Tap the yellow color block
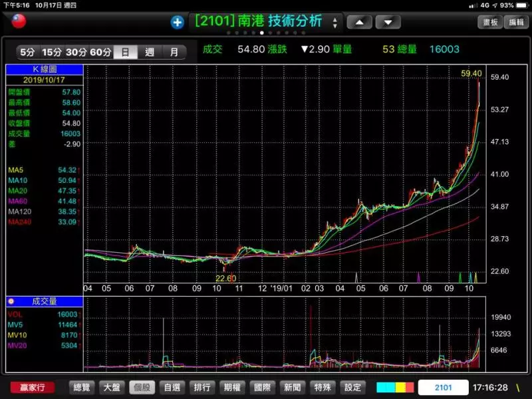This screenshot has width=532, height=399. coord(400,387)
